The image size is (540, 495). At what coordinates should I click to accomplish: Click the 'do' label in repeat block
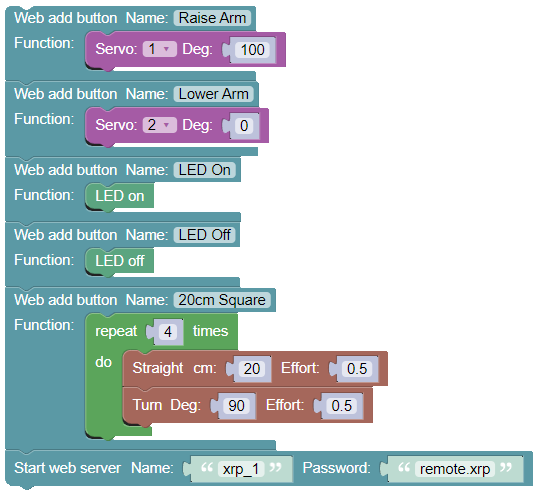103,362
